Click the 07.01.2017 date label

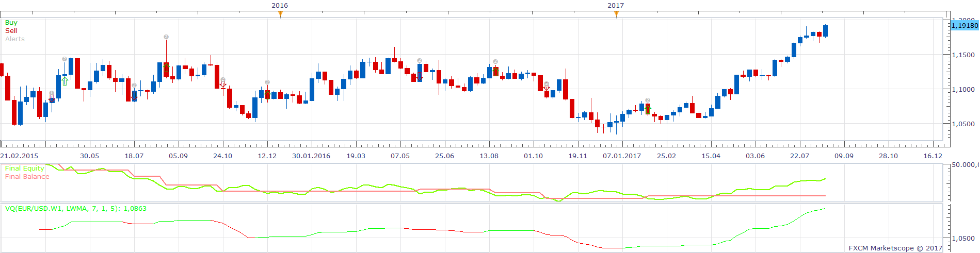pyautogui.click(x=622, y=156)
